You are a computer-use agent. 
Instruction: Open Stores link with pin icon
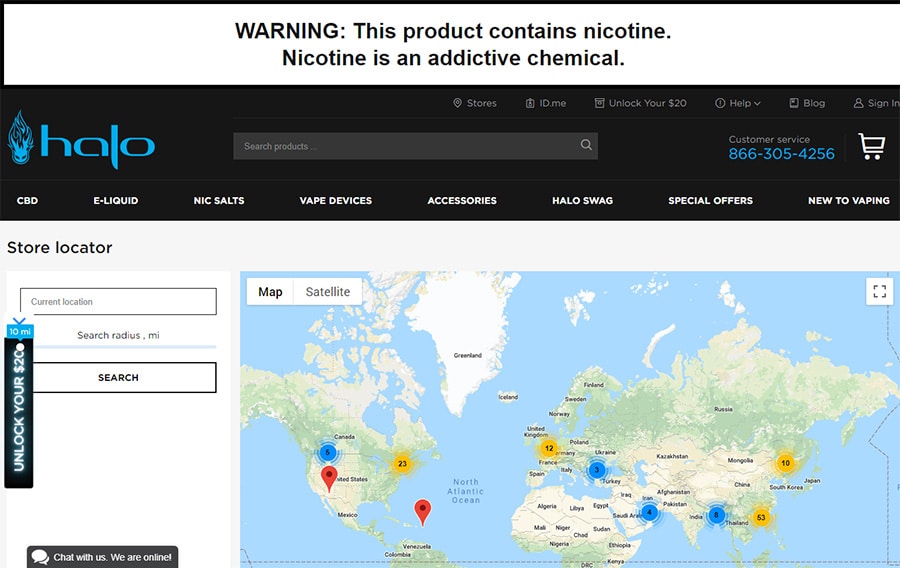click(474, 103)
